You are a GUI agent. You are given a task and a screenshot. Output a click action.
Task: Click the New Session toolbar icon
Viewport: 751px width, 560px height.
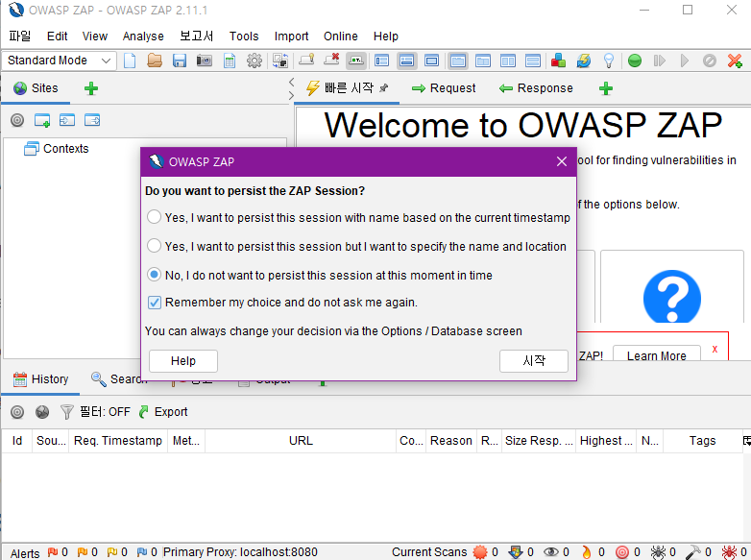coord(130,61)
